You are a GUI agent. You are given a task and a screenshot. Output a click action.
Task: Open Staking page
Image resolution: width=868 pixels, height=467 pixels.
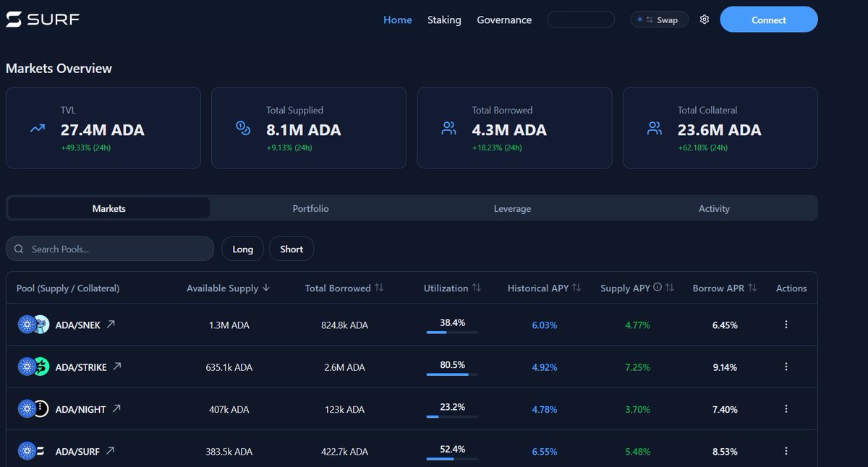tap(444, 20)
